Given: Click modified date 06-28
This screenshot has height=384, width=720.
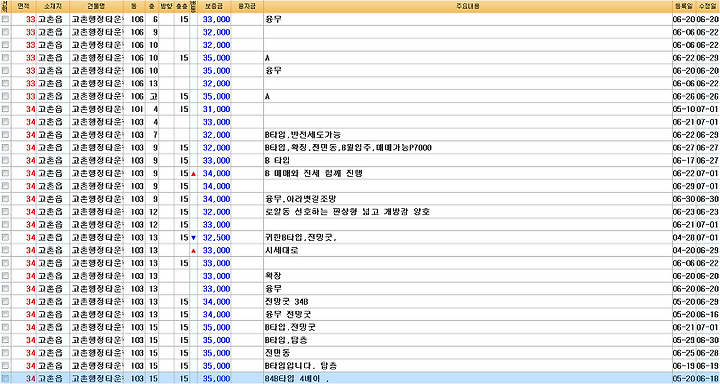Looking at the screenshot, I should [x=707, y=353].
